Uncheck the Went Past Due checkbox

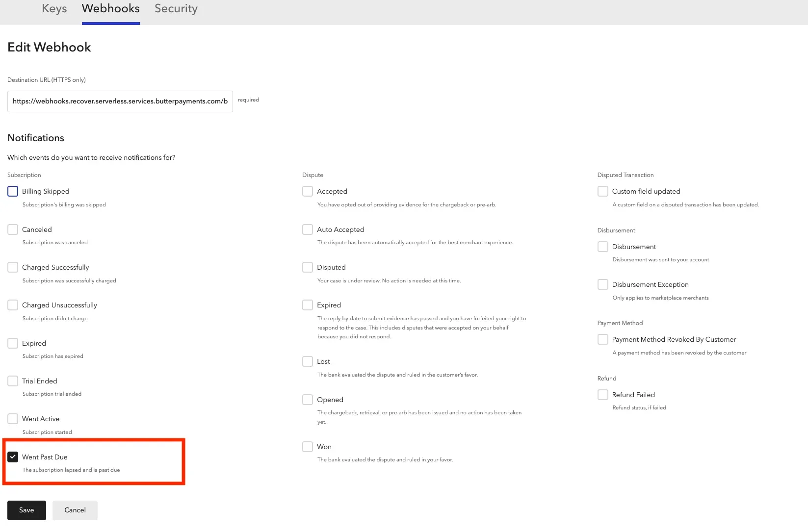coord(13,457)
